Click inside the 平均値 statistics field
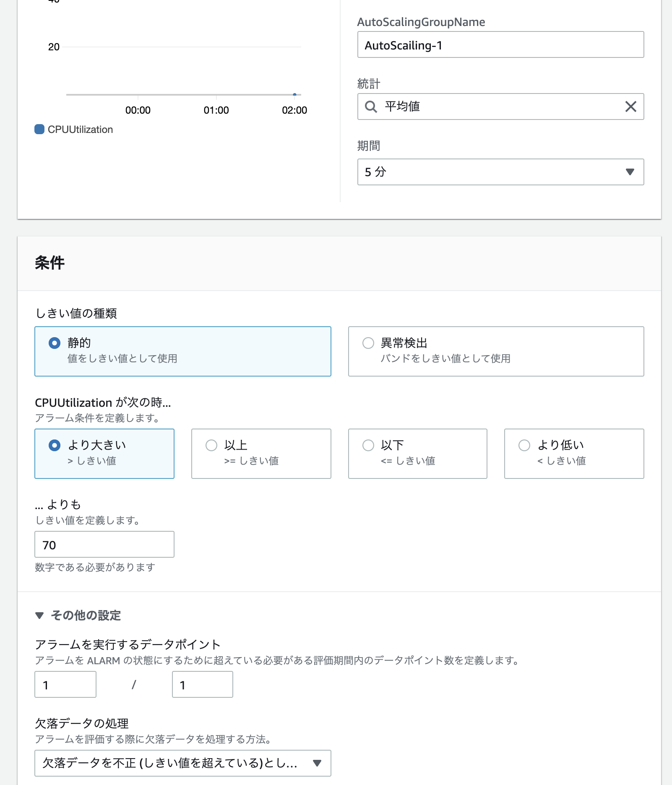The image size is (672, 785). (x=461, y=107)
